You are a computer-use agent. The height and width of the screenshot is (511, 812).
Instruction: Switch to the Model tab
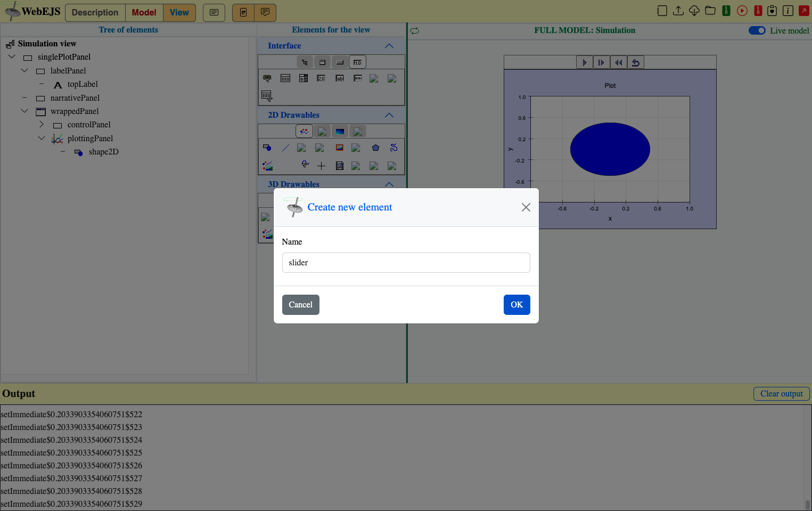pyautogui.click(x=144, y=12)
